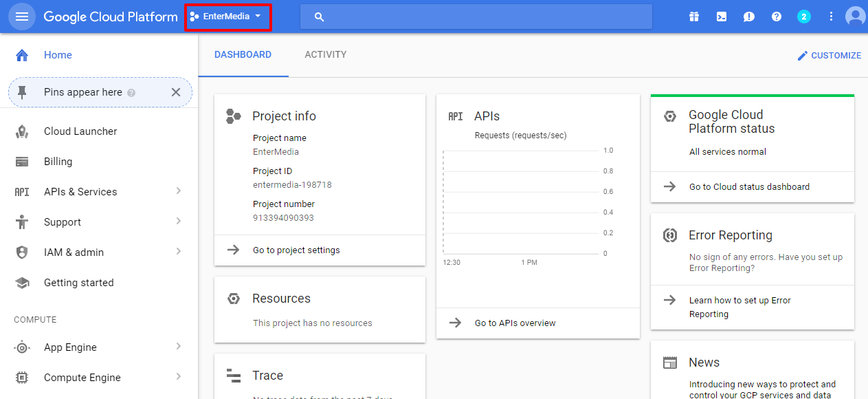Click the Compute Engine chip icon
This screenshot has width=868, height=399.
[x=22, y=378]
